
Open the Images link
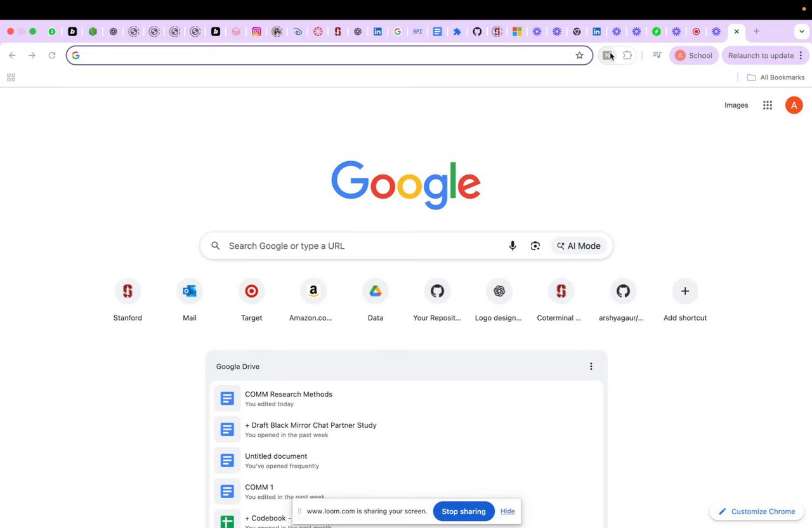[736, 105]
